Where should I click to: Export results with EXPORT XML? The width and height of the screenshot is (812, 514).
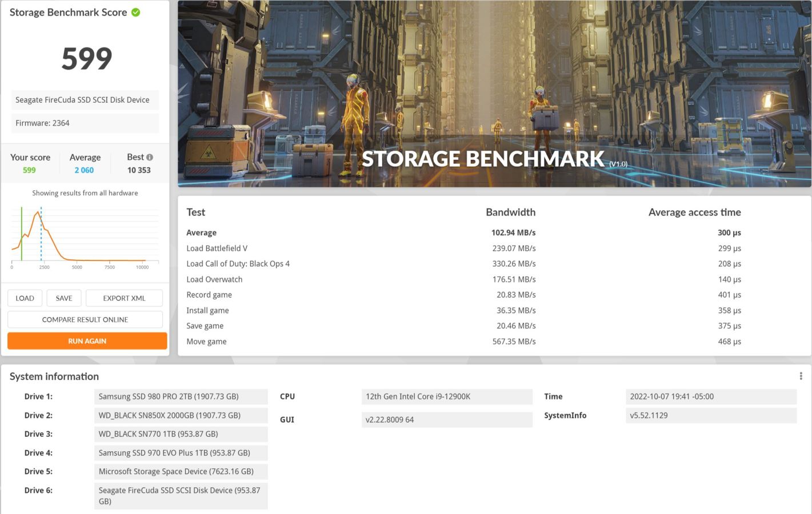click(124, 298)
